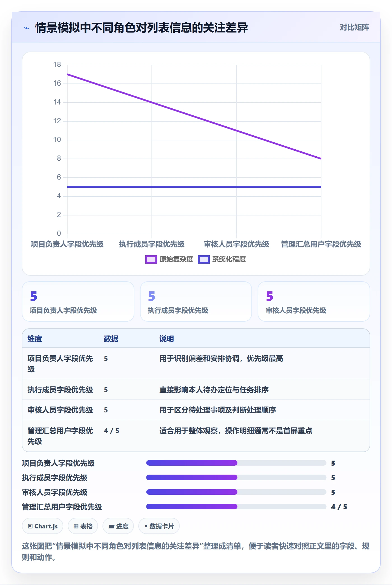This screenshot has width=392, height=585.
Task: Select the 数据卡片 tag chip
Action: tap(159, 526)
